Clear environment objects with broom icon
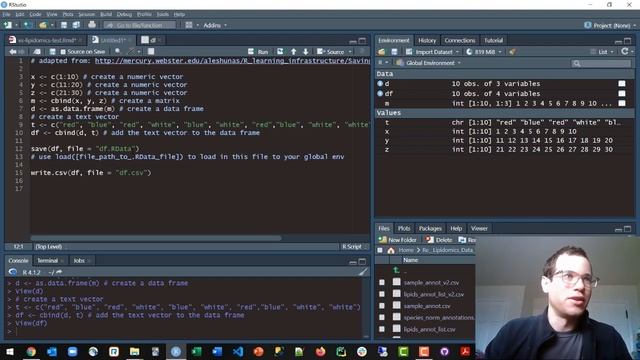 click(x=512, y=52)
